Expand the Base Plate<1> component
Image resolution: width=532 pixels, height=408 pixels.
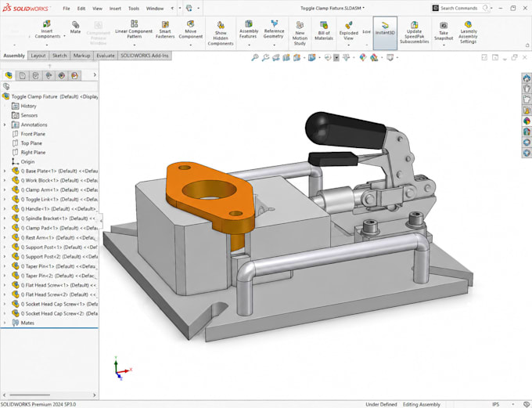tap(5, 172)
